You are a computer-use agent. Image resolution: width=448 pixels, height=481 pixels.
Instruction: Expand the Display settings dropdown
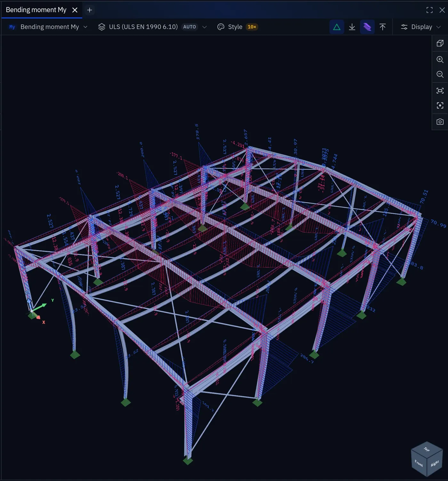421,27
